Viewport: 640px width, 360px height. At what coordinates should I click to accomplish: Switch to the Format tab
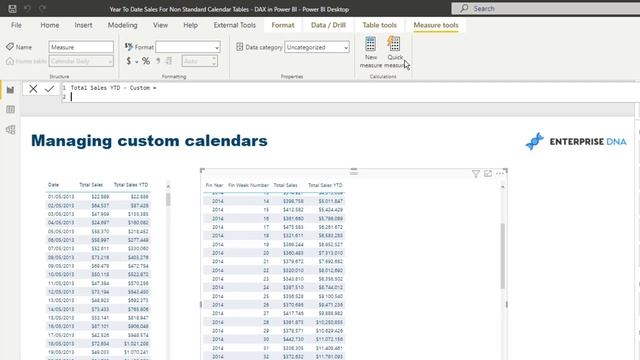click(283, 25)
